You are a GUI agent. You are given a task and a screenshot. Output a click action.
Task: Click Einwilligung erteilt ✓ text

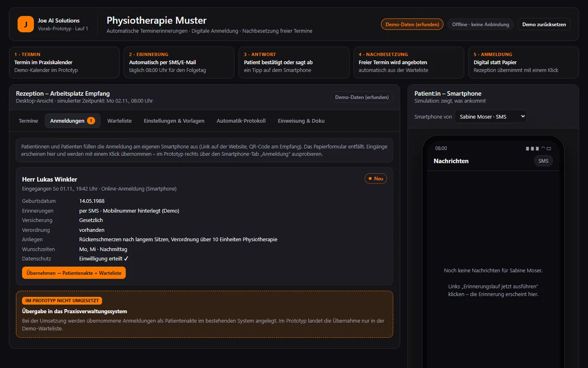(x=104, y=259)
